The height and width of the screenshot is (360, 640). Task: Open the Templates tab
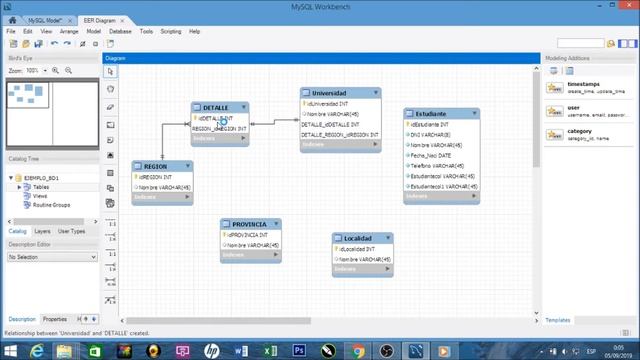click(558, 320)
